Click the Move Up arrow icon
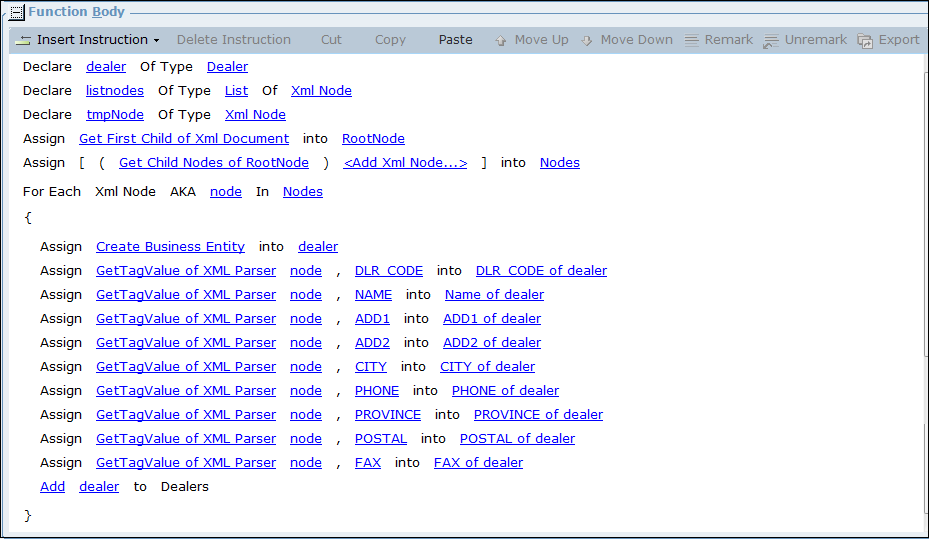This screenshot has height=539, width=929. point(501,40)
